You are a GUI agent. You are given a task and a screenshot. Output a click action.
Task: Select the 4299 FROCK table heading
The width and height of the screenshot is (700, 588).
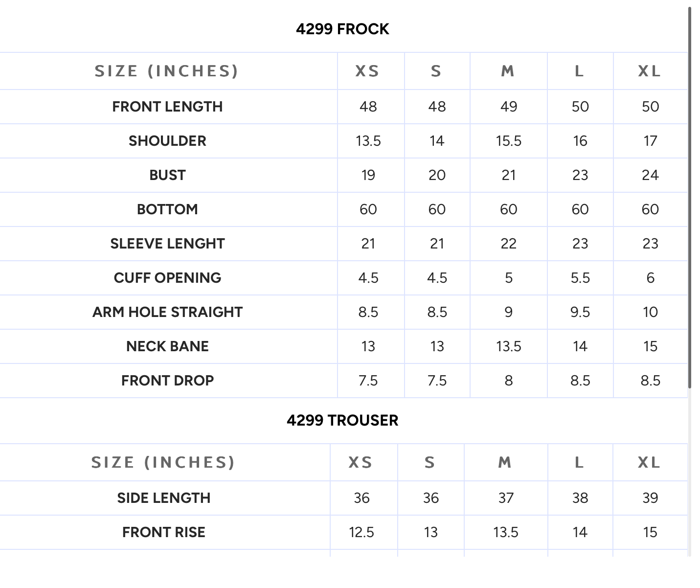point(342,29)
